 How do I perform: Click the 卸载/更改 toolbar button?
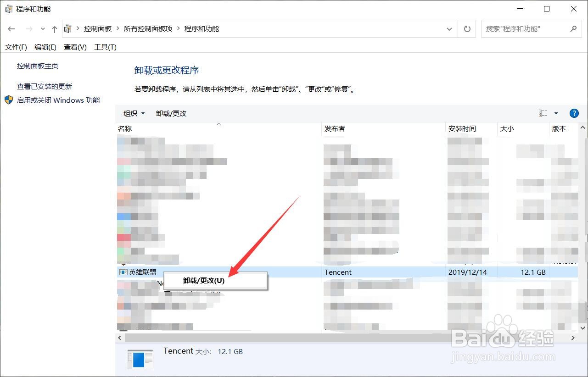pos(171,113)
